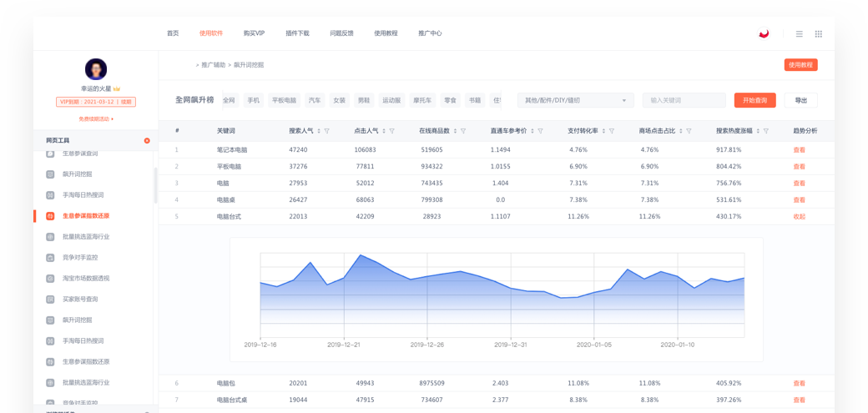This screenshot has height=413, width=868.
Task: Click the filter icon for 支付转化率 column
Action: click(612, 131)
